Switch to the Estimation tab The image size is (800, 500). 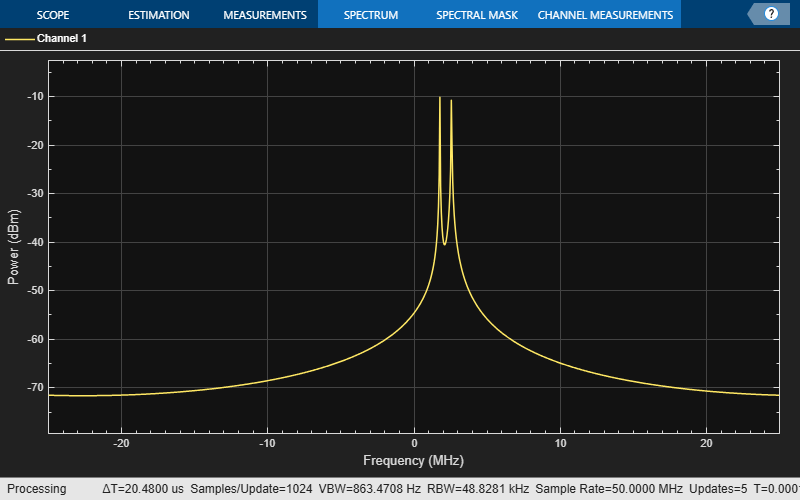(158, 15)
